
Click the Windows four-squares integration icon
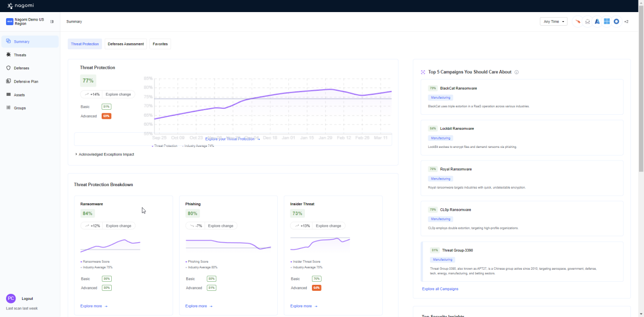pos(607,22)
